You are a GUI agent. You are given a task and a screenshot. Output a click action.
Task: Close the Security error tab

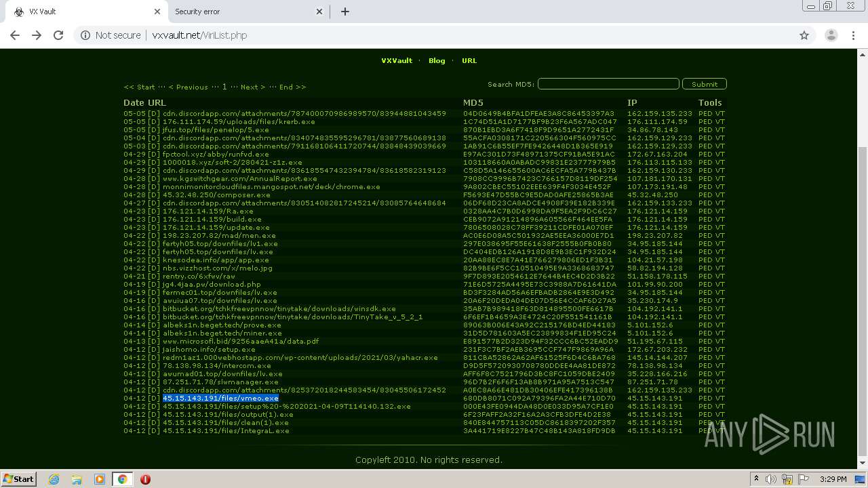coord(320,12)
